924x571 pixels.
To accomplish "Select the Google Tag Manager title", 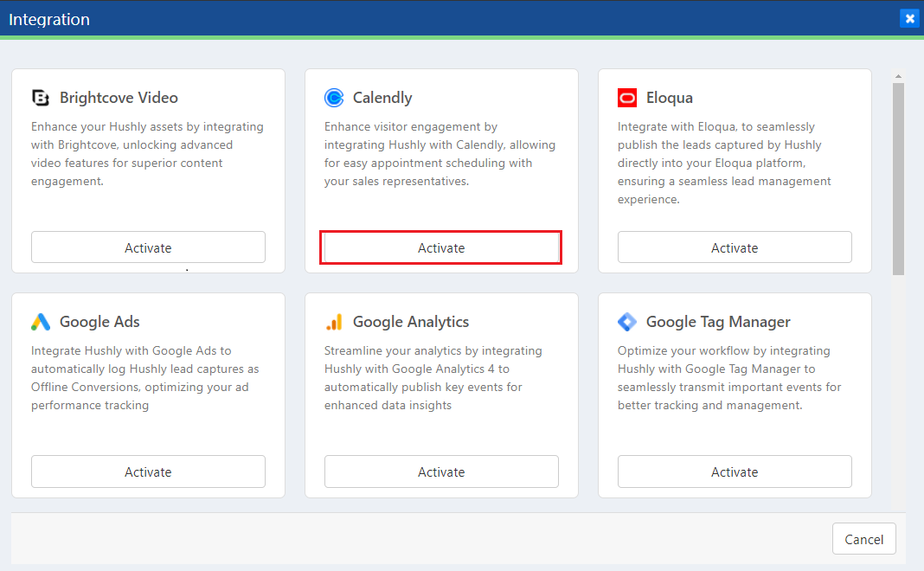I will pos(718,322).
